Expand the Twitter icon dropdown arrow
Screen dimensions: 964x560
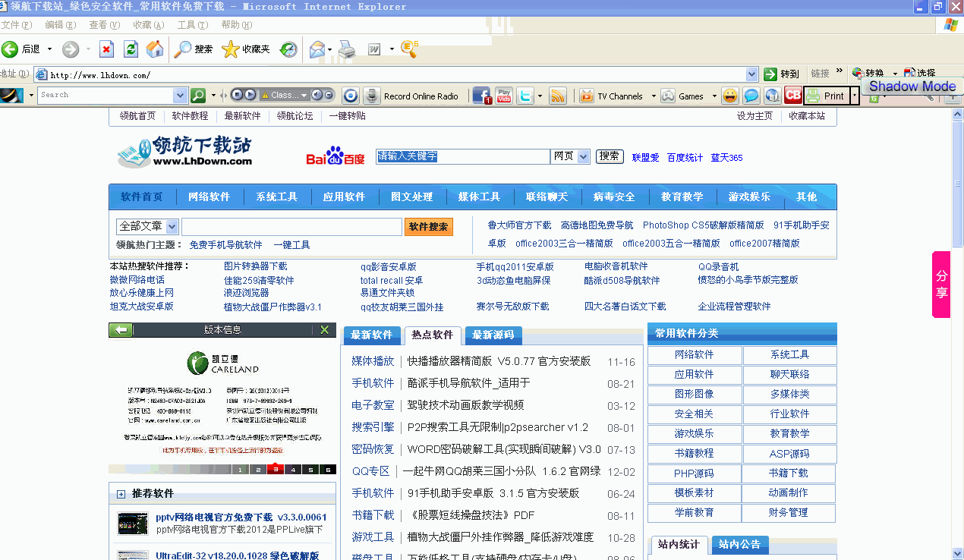540,96
